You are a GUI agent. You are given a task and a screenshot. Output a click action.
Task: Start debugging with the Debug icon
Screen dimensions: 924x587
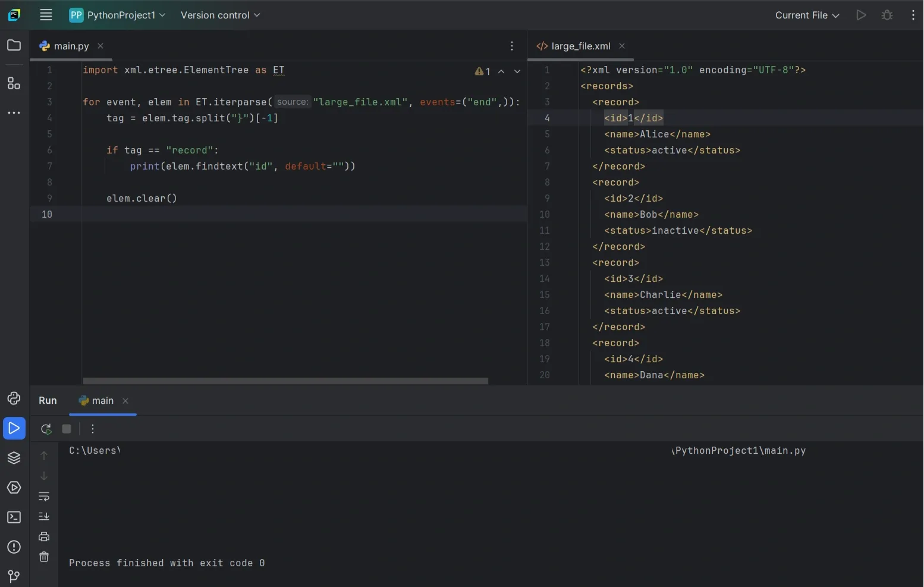887,15
